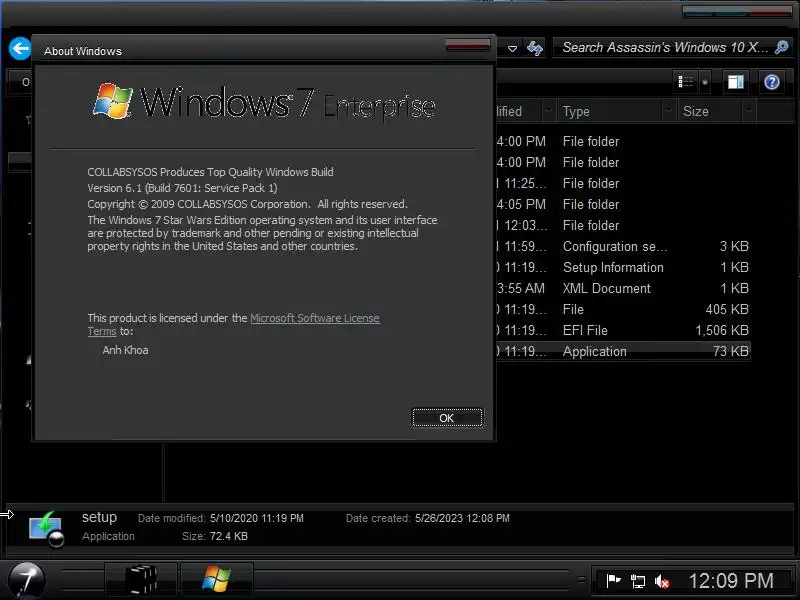The width and height of the screenshot is (800, 600).
Task: Select the File folder row dated 4:05 PM
Action: pos(622,204)
